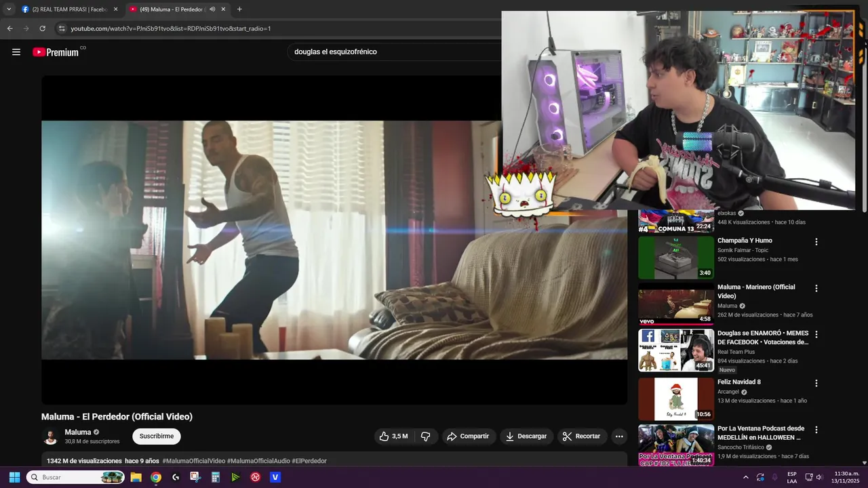The width and height of the screenshot is (868, 488).
Task: Open options menu for Maluma - Marinero
Action: click(816, 289)
